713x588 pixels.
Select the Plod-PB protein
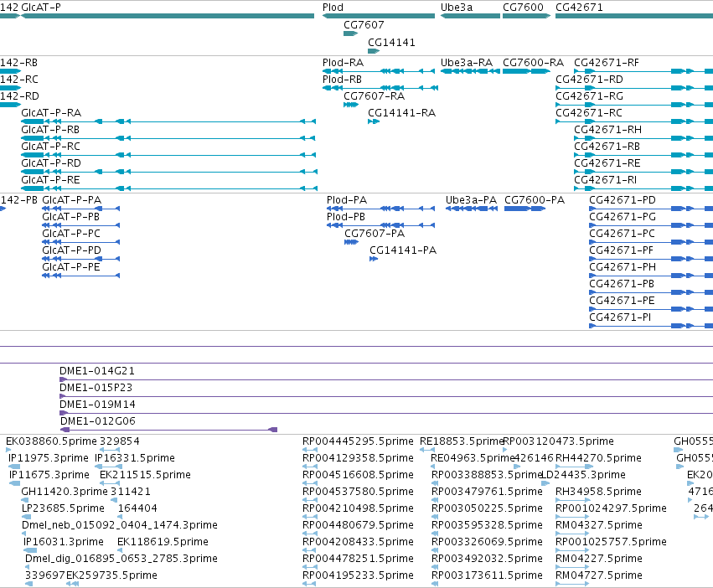point(346,216)
